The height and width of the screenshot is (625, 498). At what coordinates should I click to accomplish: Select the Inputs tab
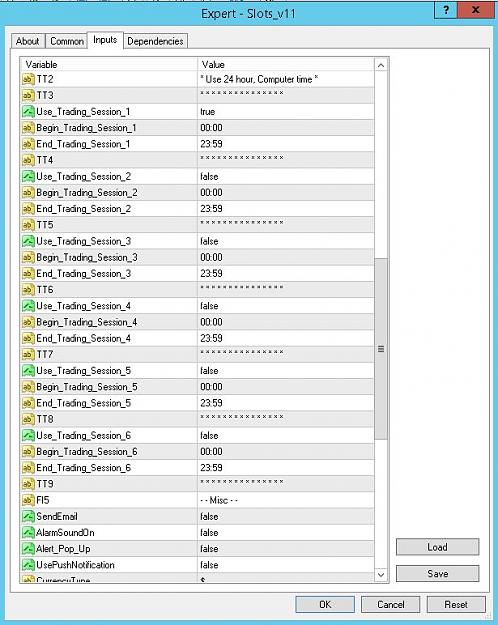[x=105, y=40]
